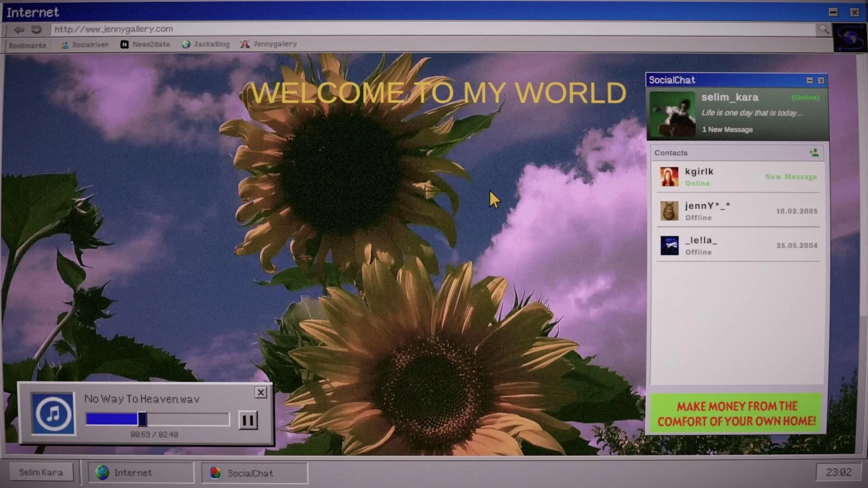Click selim_kara's profile picture

pyautogui.click(x=672, y=114)
